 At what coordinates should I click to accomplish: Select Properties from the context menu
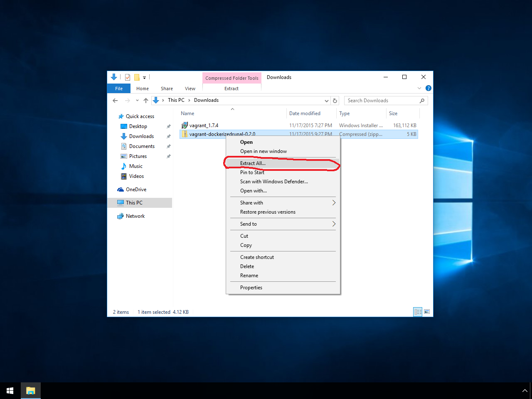click(251, 288)
